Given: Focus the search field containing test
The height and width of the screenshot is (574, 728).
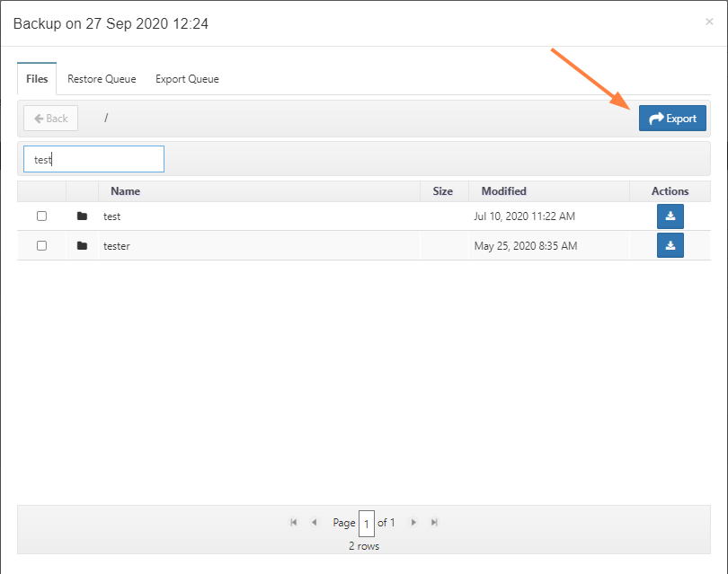Looking at the screenshot, I should [x=93, y=159].
